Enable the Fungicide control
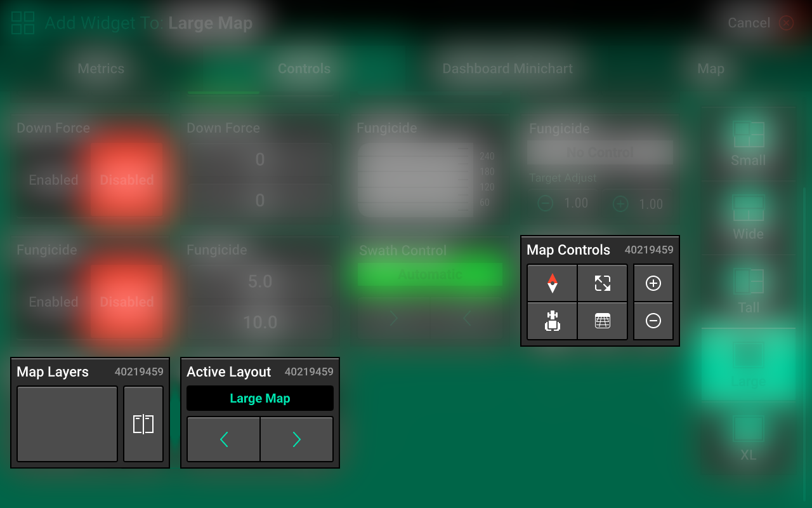 53,302
